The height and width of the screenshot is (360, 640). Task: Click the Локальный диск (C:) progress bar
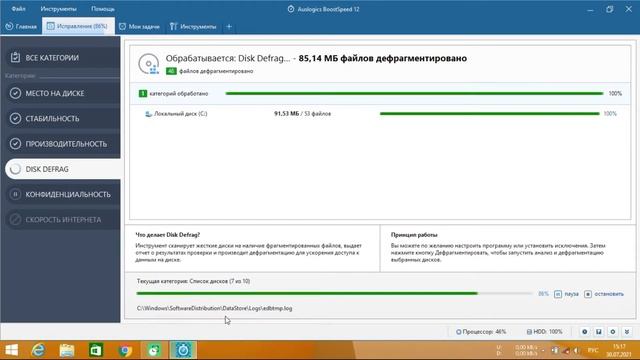click(489, 114)
